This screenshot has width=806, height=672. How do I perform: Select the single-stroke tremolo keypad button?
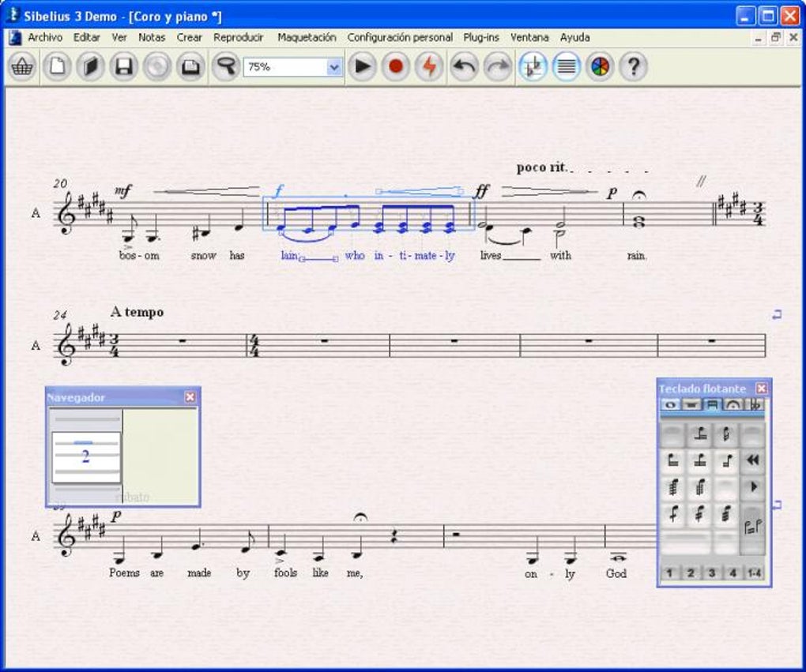pyautogui.click(x=673, y=514)
